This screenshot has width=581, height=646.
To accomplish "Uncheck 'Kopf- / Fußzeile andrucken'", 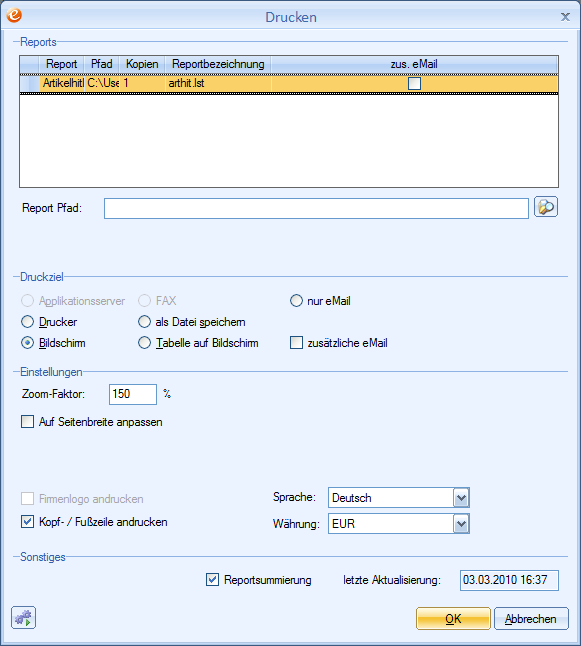I will click(x=28, y=522).
